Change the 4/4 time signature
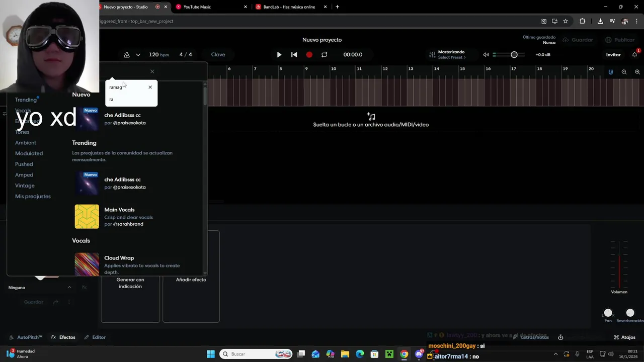This screenshot has height=362, width=644. [x=186, y=55]
